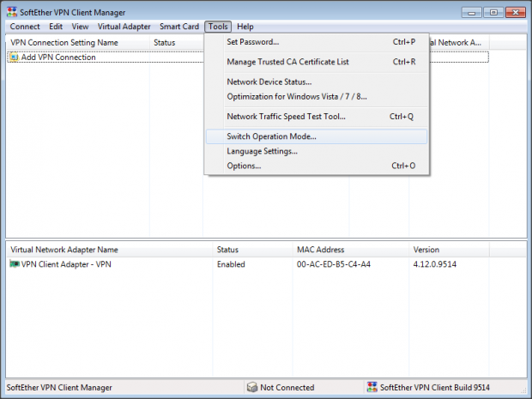Open Options from Tools menu
The height and width of the screenshot is (399, 532).
coord(317,166)
